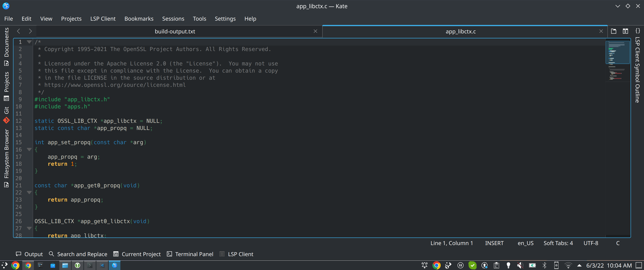
Task: Open the LSP Client menu
Action: click(103, 19)
